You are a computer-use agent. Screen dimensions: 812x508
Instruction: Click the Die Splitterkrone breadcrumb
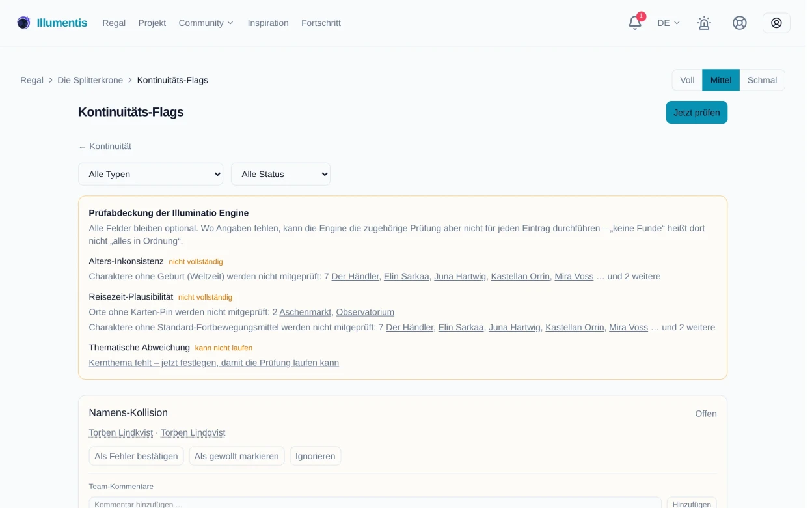click(x=90, y=80)
